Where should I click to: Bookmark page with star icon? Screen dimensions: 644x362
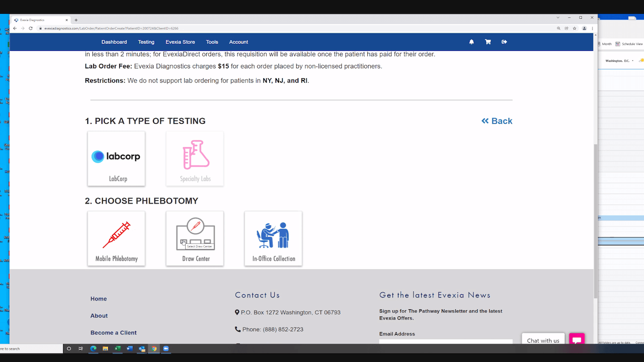coord(575,28)
